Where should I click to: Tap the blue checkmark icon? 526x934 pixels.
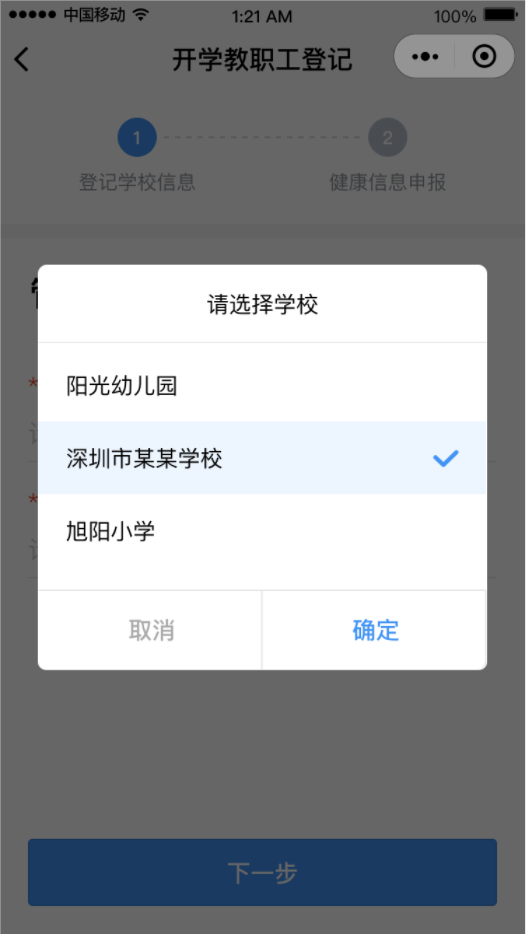pos(446,458)
